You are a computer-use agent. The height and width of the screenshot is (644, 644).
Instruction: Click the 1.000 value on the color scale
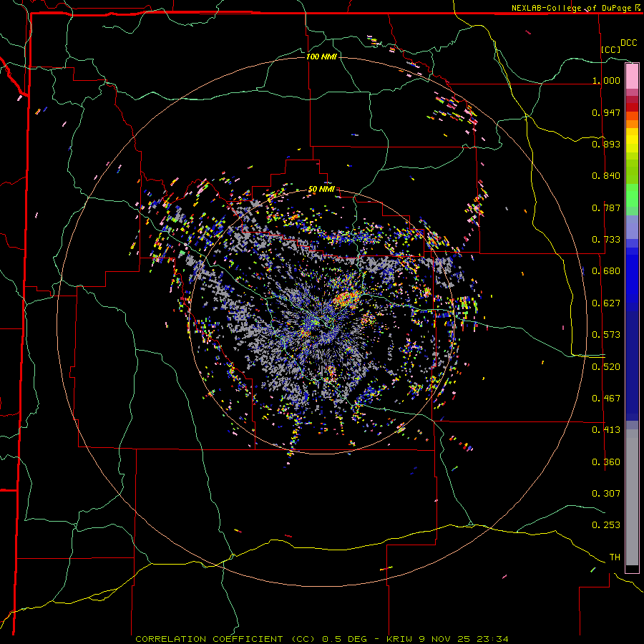[x=606, y=80]
